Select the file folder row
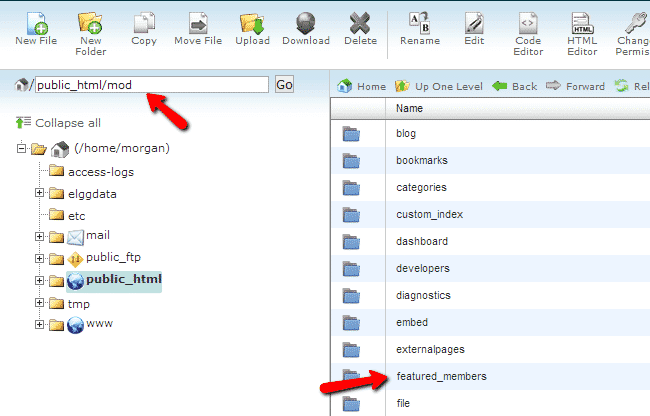 (x=490, y=403)
